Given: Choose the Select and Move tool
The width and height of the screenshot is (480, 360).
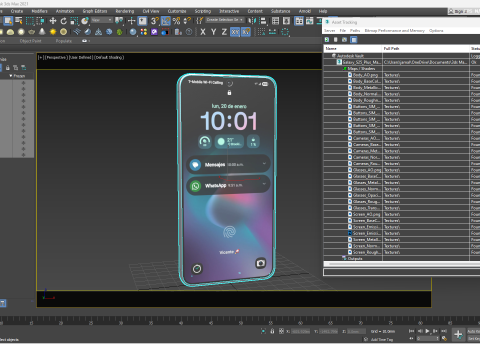Looking at the screenshot, I should click(53, 21).
